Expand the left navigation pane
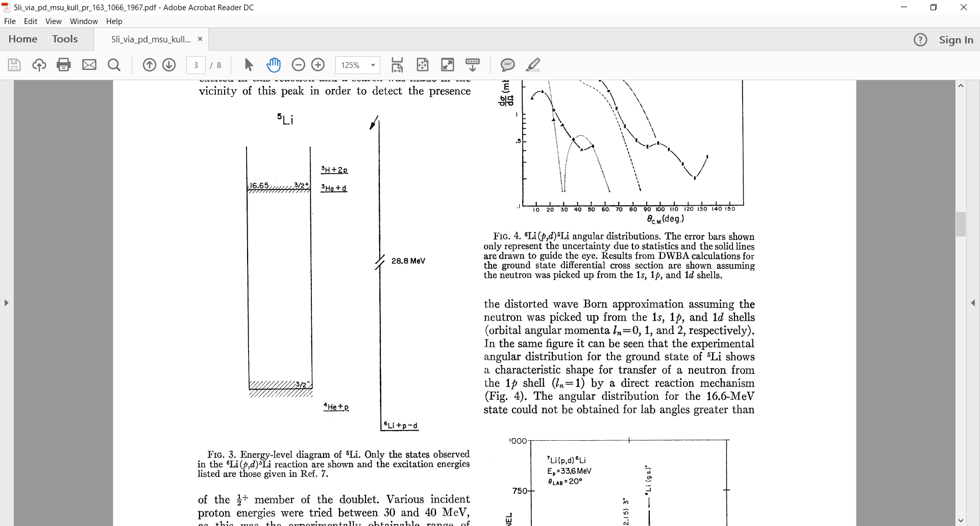This screenshot has height=526, width=980. [6, 303]
